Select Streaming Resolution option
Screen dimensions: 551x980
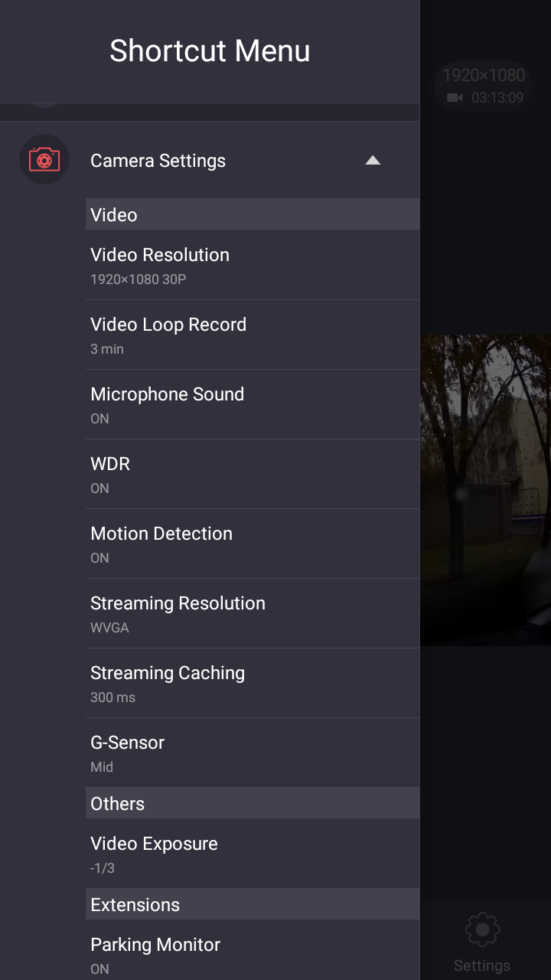point(253,613)
